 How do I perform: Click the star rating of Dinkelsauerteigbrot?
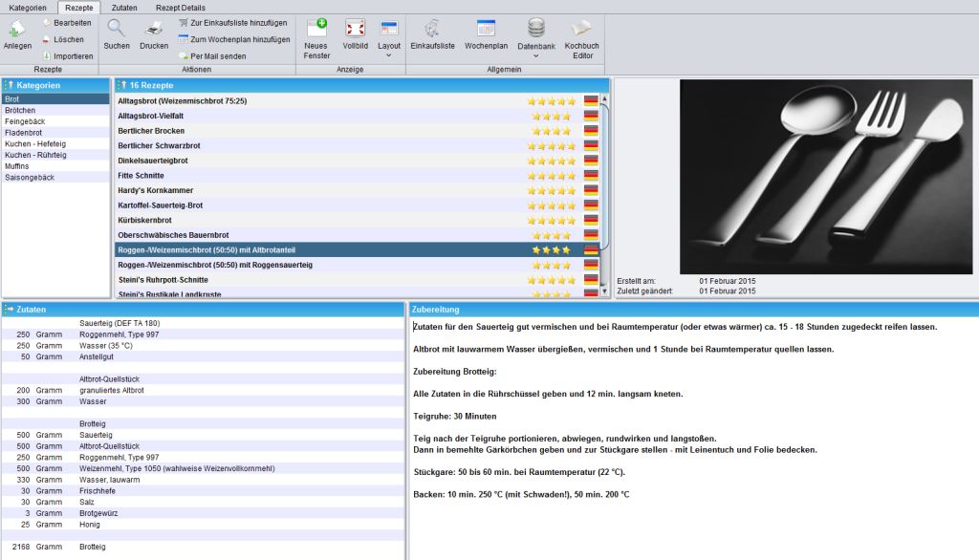pos(552,161)
